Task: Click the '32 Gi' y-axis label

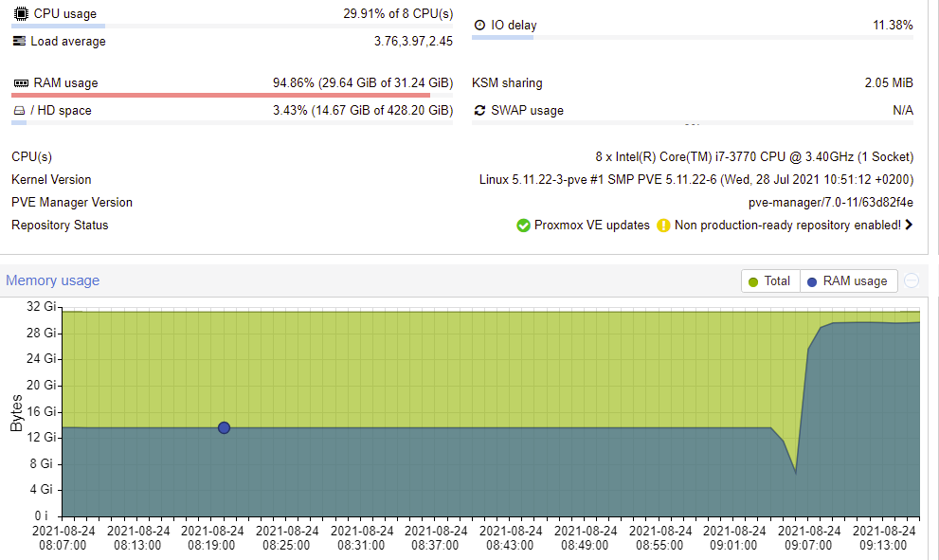Action: point(42,307)
